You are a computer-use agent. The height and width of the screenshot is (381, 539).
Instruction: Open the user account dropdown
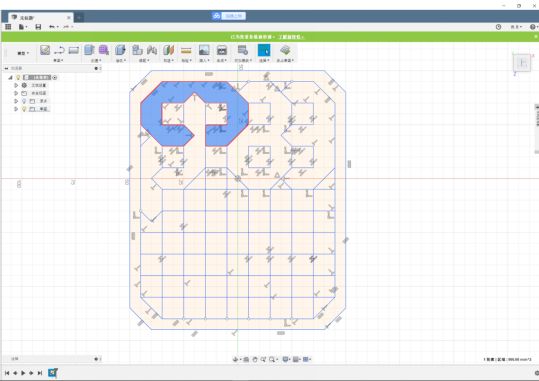tap(516, 26)
